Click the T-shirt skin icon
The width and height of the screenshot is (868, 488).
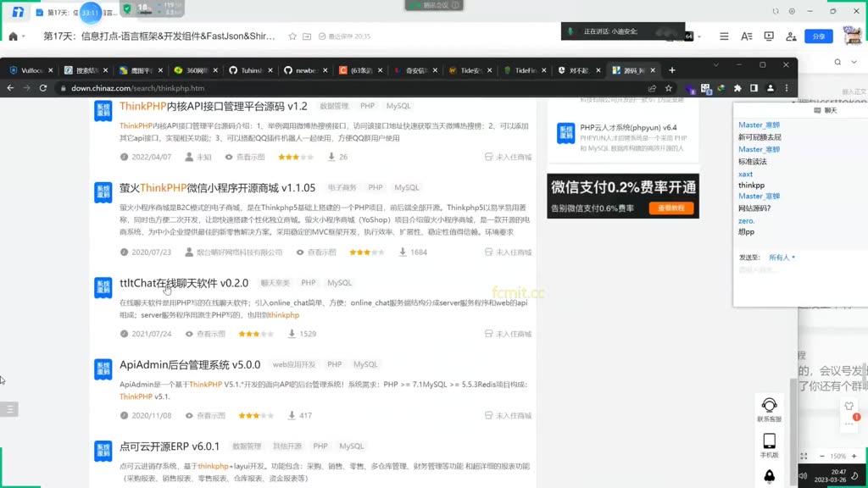tap(849, 406)
